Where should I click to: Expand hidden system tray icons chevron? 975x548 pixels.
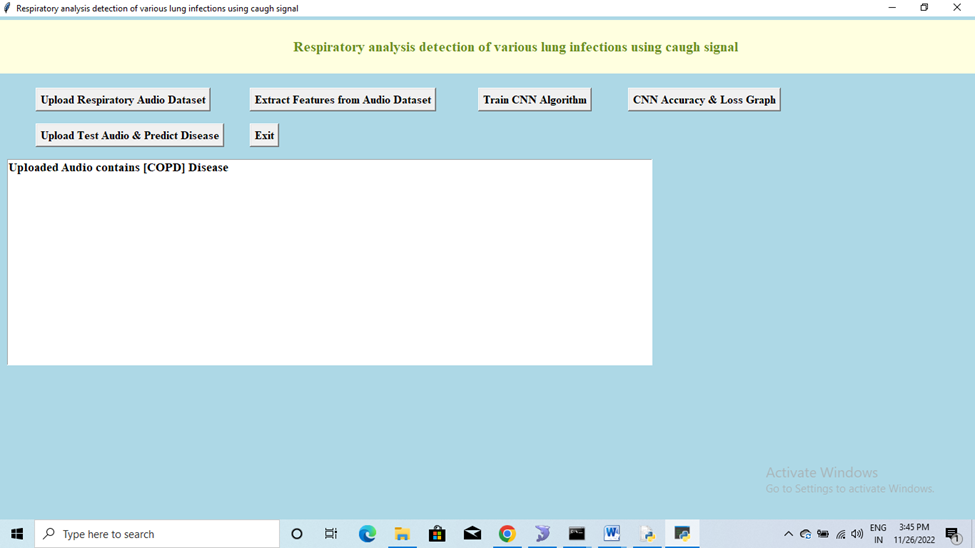(x=788, y=534)
